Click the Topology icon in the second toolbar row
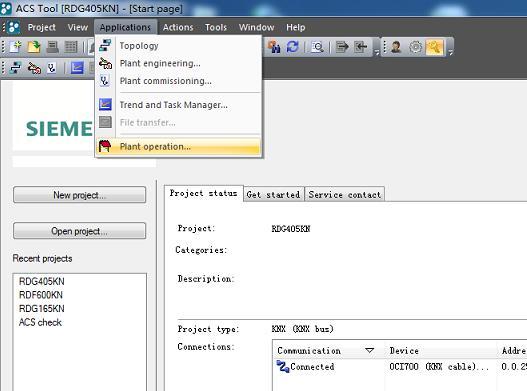The image size is (527, 391). [15, 68]
